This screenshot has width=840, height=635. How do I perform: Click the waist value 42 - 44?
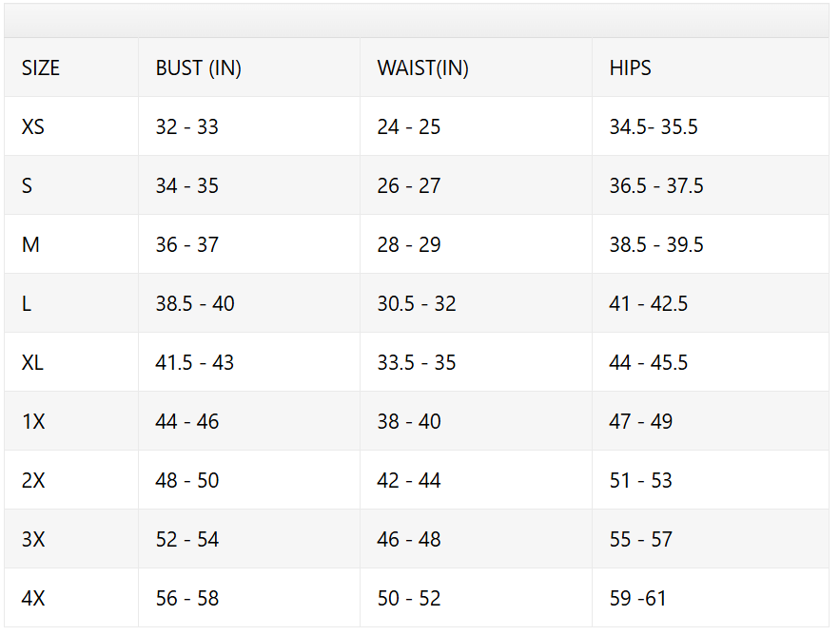(409, 480)
